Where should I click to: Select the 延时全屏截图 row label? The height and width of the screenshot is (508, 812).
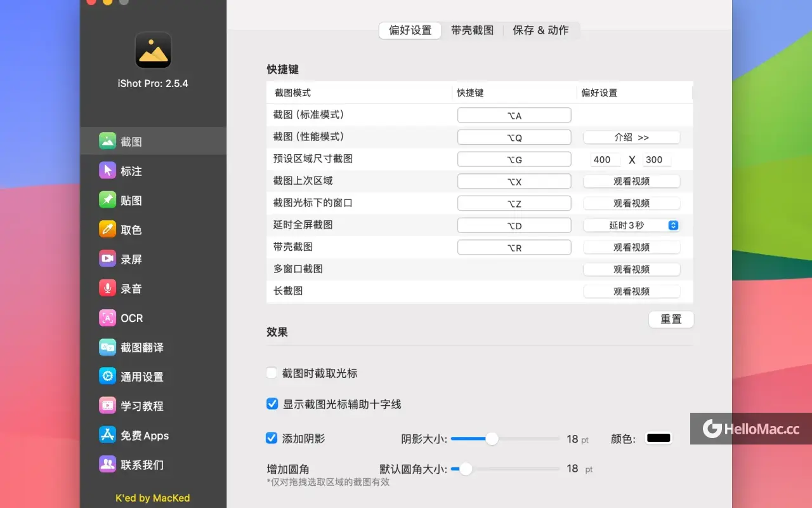point(303,225)
